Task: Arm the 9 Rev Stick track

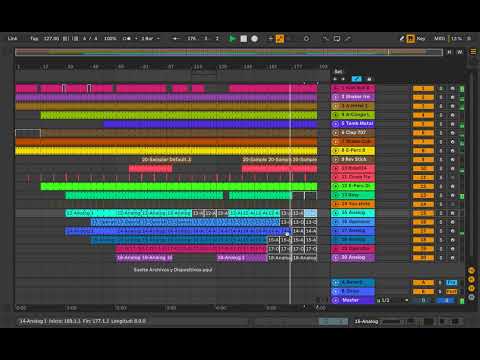Action: 452,159
